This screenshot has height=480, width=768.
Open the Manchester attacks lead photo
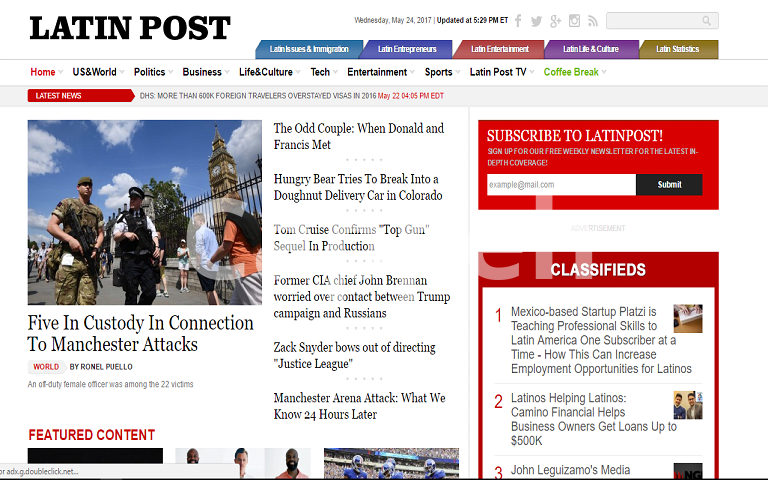coord(145,212)
